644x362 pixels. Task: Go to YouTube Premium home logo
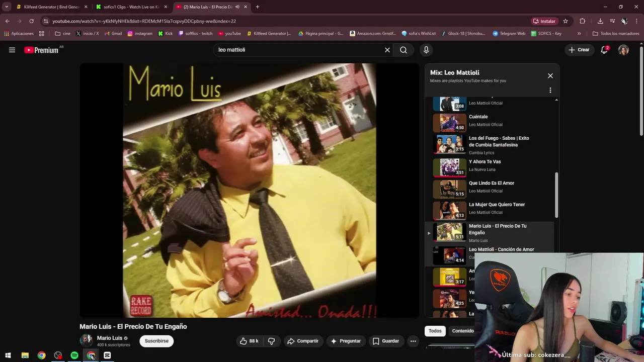click(41, 50)
